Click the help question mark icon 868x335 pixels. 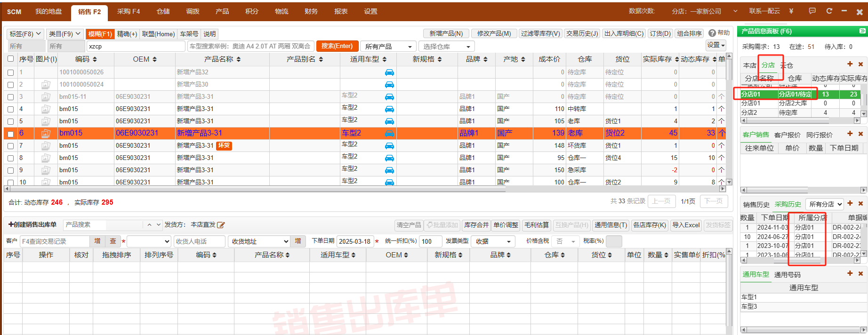712,33
